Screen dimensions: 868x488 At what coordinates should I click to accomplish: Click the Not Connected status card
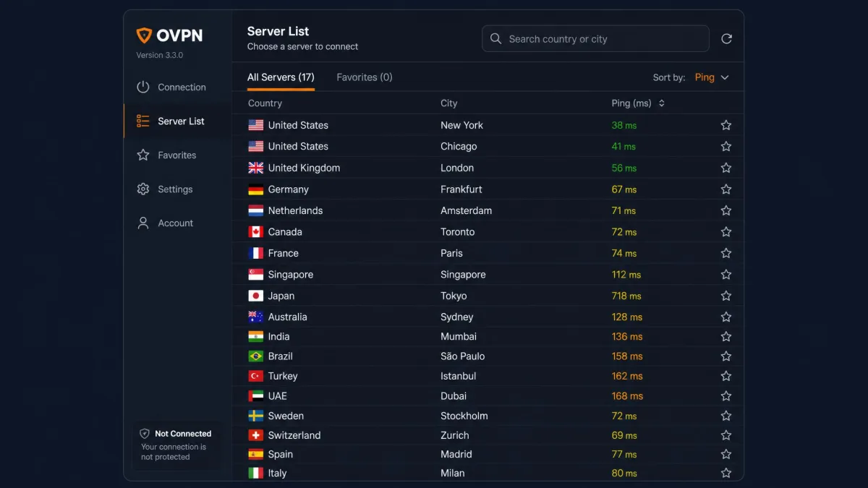176,445
